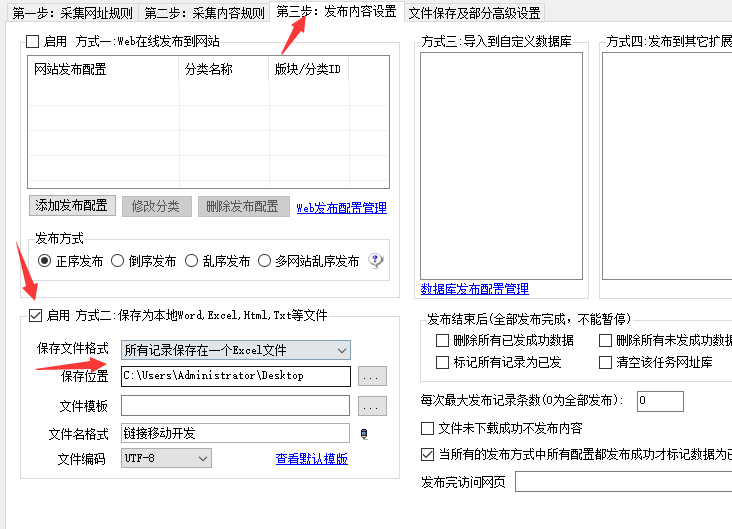Open 数据库发布配置管理 link

coord(474,289)
